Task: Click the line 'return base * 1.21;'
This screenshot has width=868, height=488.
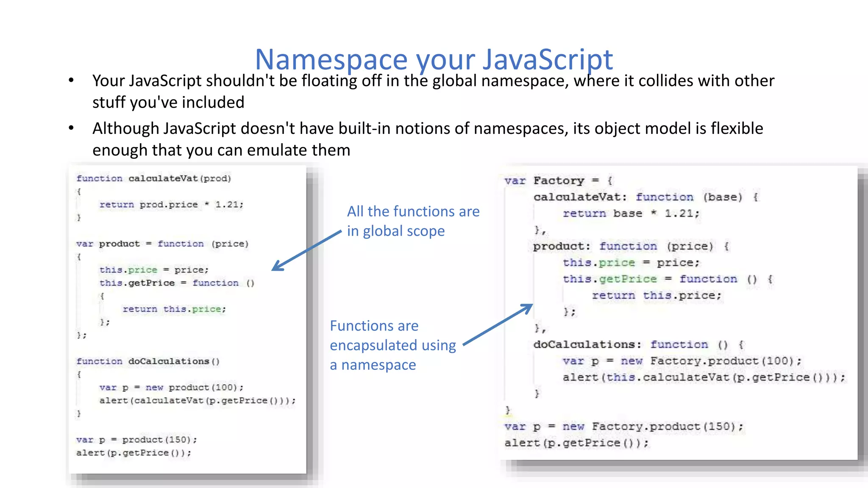Action: [x=631, y=213]
